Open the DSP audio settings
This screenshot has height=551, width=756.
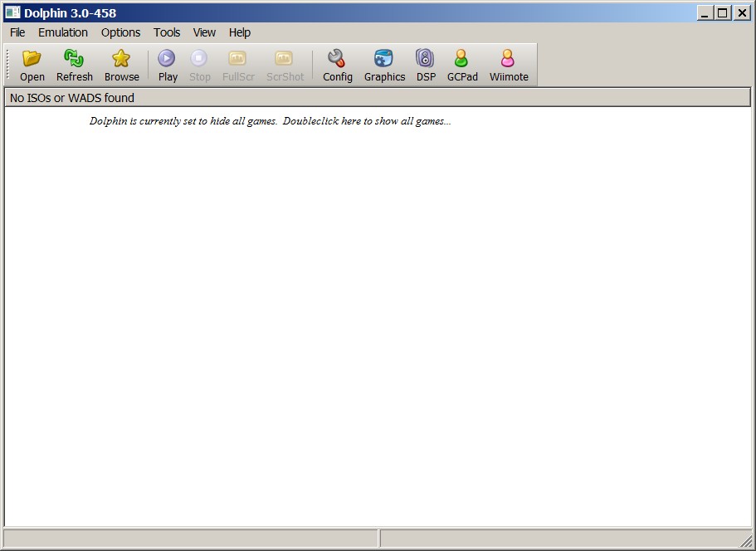click(x=425, y=64)
